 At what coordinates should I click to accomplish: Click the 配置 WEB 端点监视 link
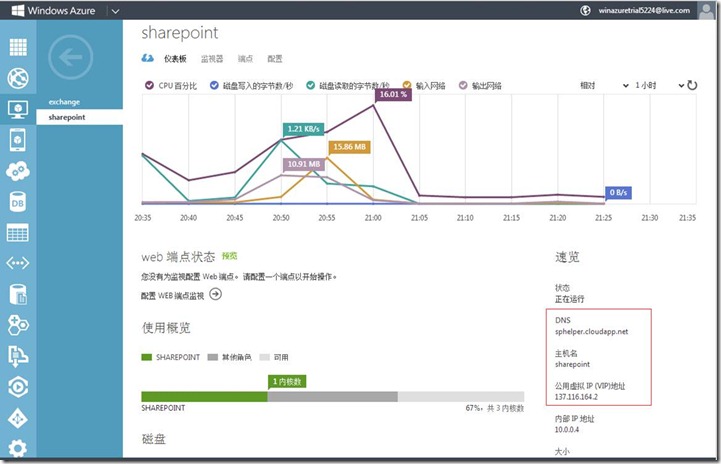[172, 296]
